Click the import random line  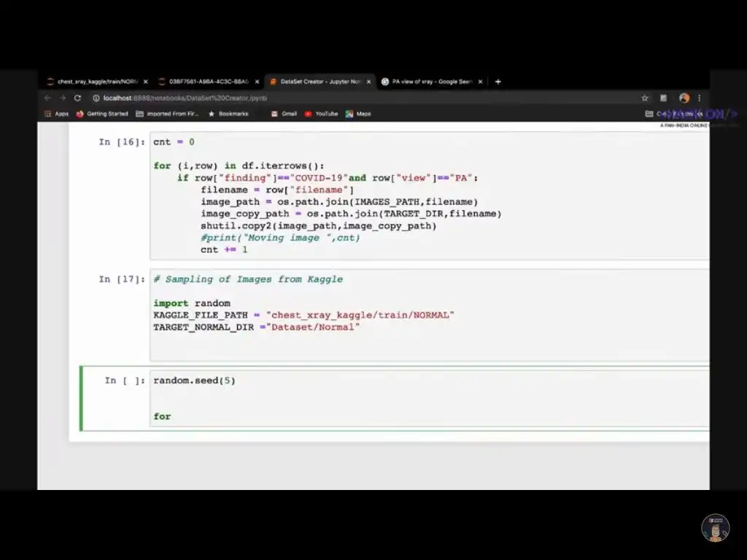pos(192,303)
